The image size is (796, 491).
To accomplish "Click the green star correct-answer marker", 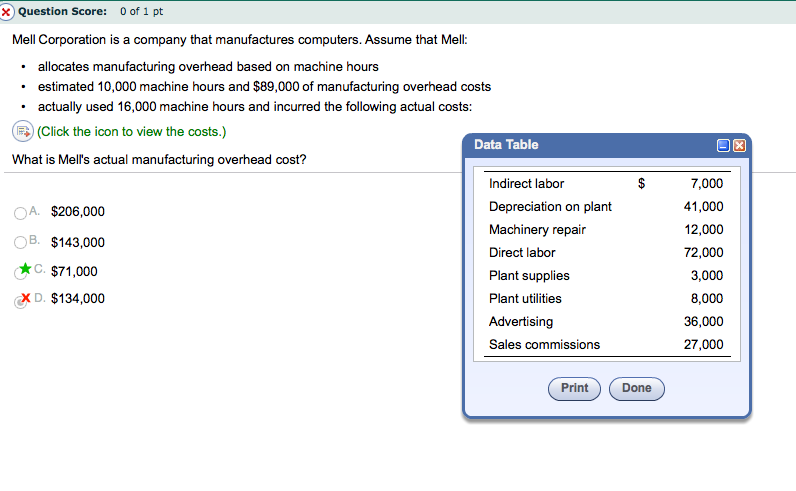I will pos(25,268).
